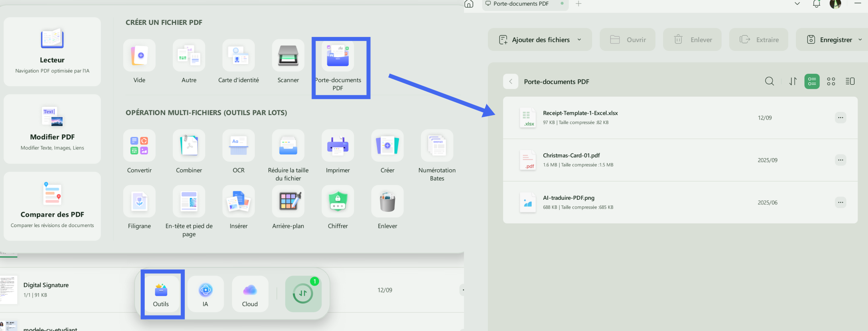Viewport: 868px width, 331px height.
Task: Click the green sync status icon
Action: (303, 294)
